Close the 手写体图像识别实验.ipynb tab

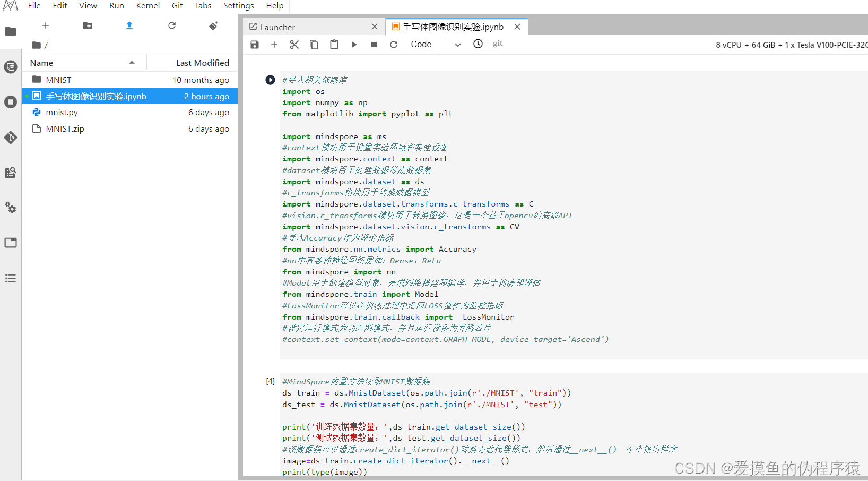(x=517, y=27)
